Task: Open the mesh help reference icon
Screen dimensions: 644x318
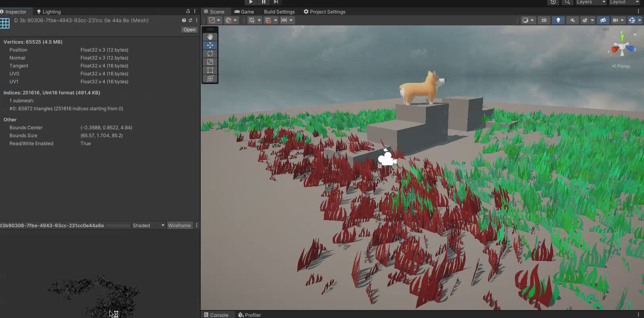Action: pyautogui.click(x=184, y=20)
